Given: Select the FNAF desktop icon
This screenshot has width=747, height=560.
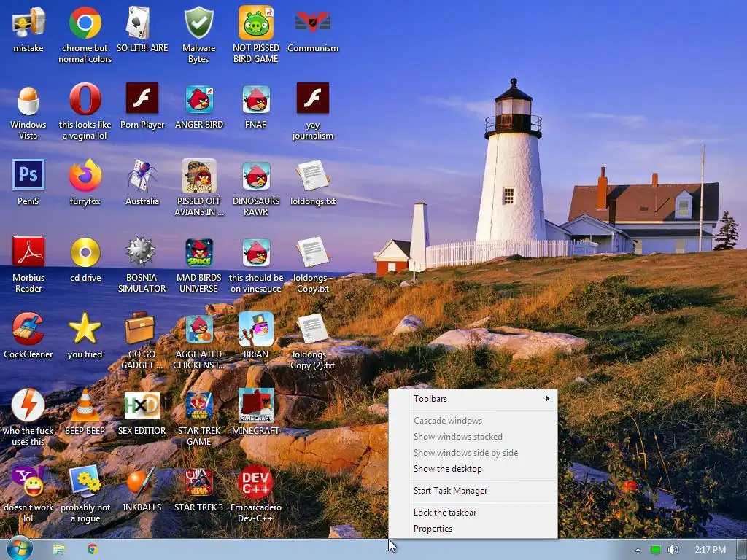Looking at the screenshot, I should tap(256, 99).
